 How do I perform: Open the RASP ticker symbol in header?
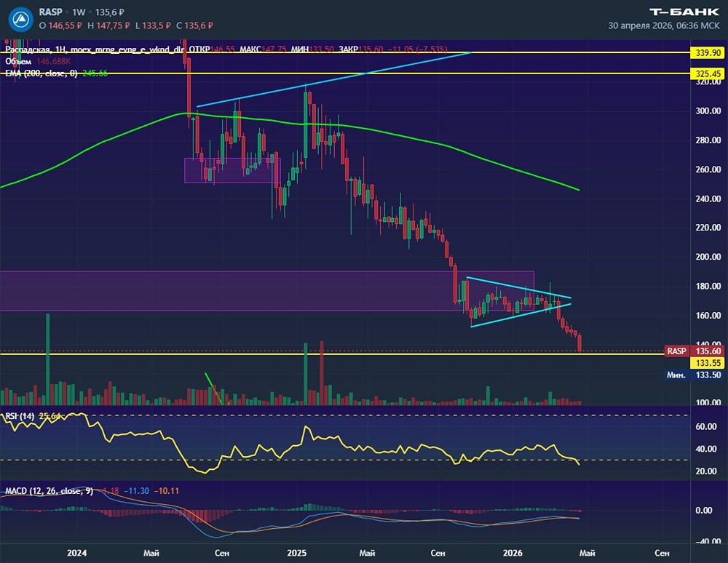click(x=50, y=12)
